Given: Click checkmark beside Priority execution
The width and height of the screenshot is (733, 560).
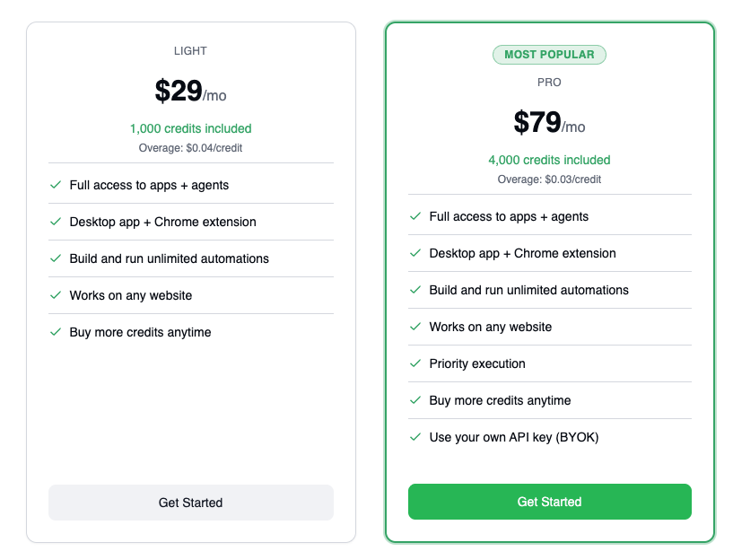Looking at the screenshot, I should click(414, 363).
